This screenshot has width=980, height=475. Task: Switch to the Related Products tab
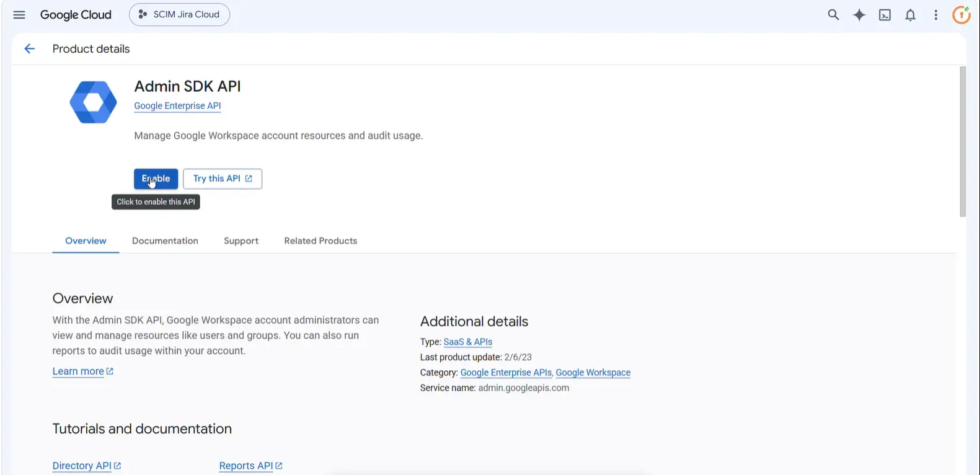[x=320, y=241]
